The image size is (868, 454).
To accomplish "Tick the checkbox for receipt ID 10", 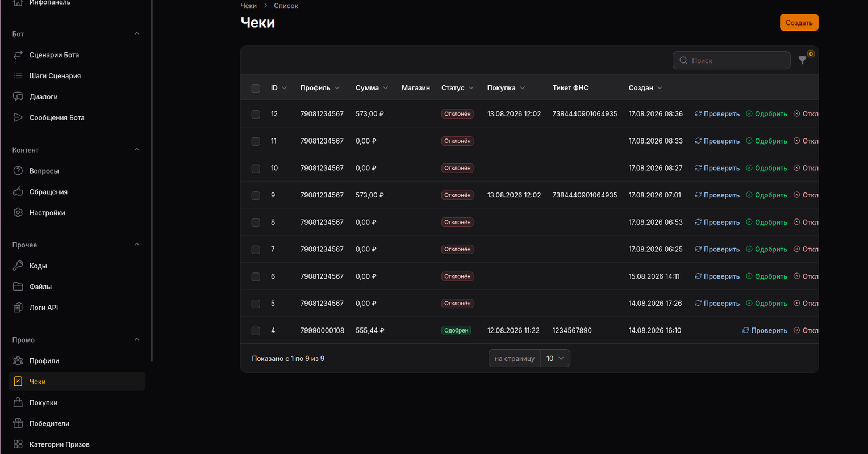I will pos(256,169).
